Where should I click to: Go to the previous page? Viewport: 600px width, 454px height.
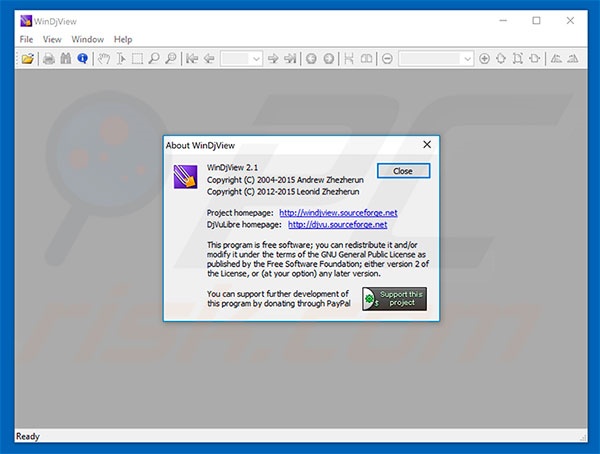tap(209, 59)
